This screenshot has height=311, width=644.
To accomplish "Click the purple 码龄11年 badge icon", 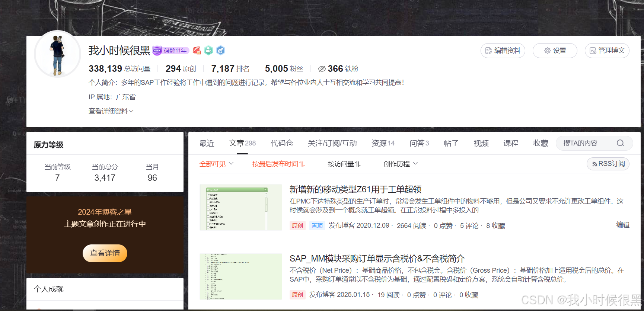I will [171, 51].
